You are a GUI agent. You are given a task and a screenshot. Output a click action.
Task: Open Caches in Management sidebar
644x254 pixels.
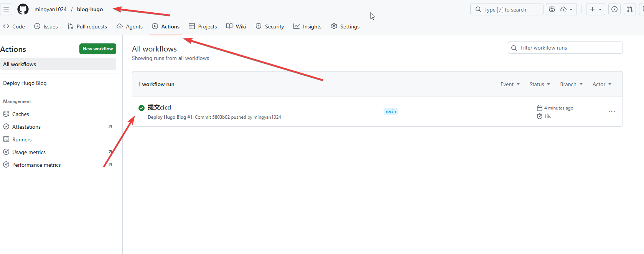20,114
